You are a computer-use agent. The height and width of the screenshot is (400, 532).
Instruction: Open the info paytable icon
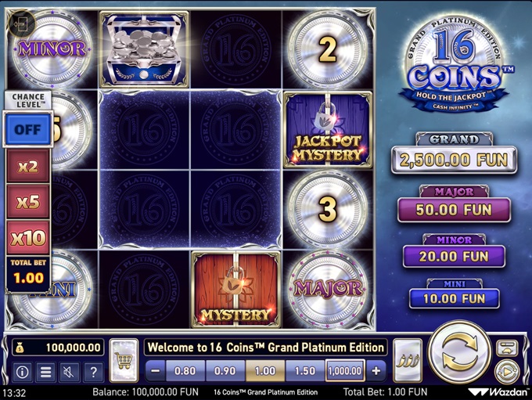tap(23, 372)
